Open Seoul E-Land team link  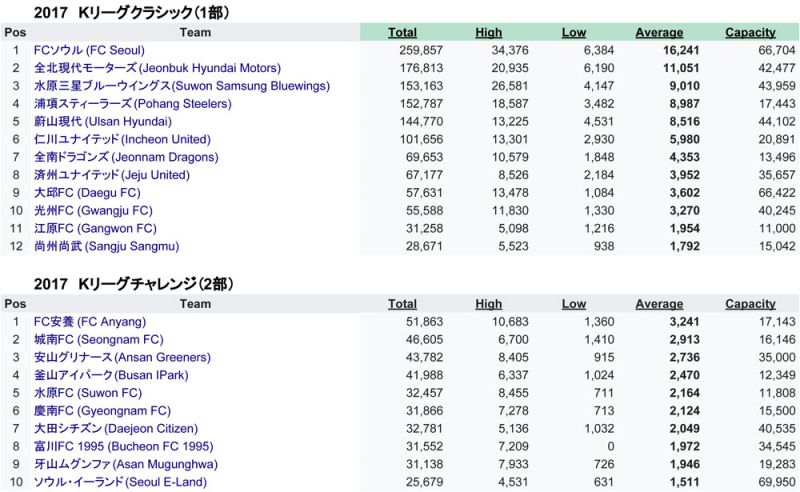[x=121, y=482]
